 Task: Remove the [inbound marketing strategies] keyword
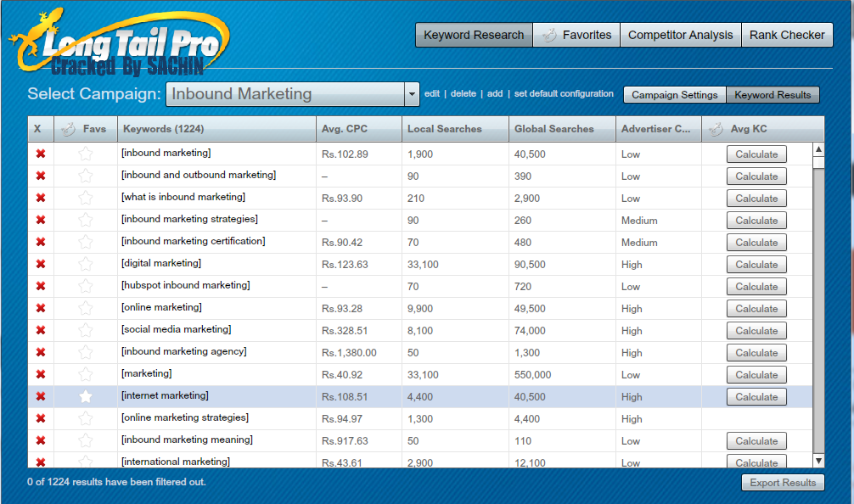pyautogui.click(x=40, y=220)
